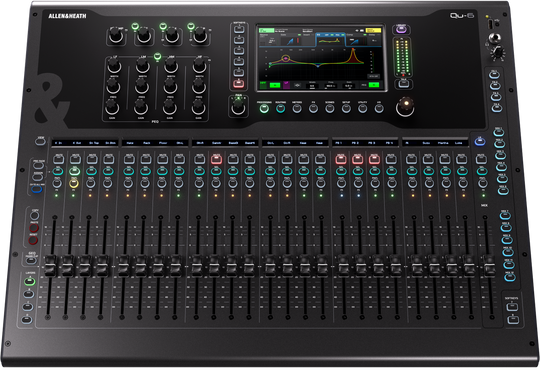The height and width of the screenshot is (371, 540).
Task: Click the Lola channel fader
Action: (x=470, y=266)
